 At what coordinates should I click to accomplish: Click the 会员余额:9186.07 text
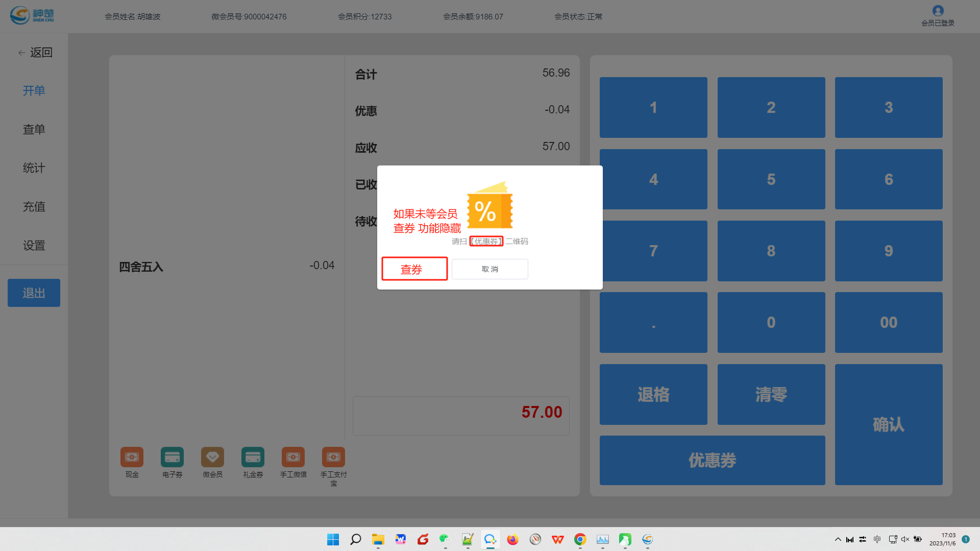473,16
